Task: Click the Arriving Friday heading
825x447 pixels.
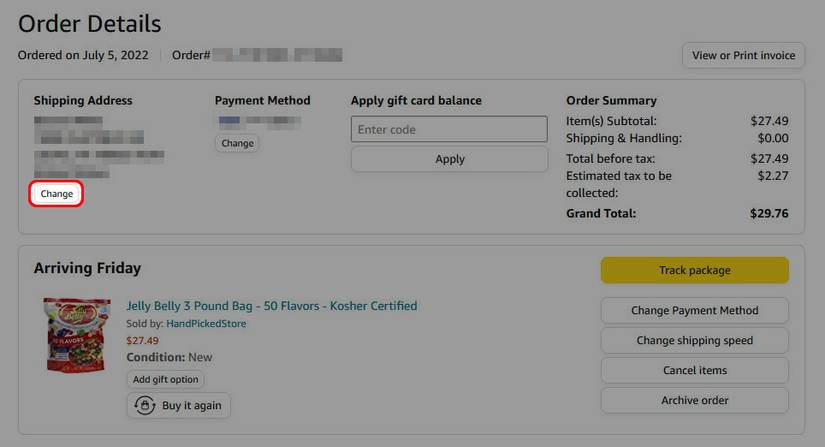Action: click(87, 268)
